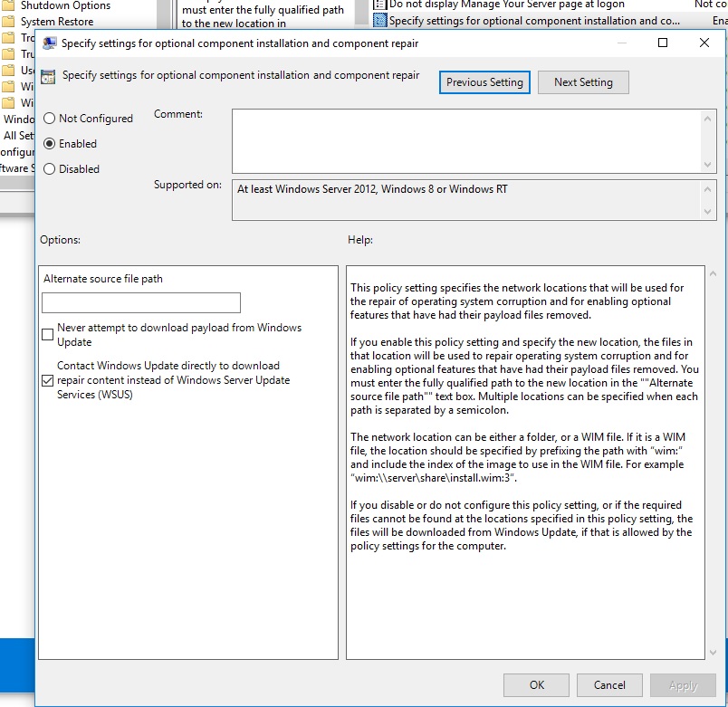Viewport: 728px width, 707px height.
Task: Click inside the Comment text box
Action: [x=466, y=140]
